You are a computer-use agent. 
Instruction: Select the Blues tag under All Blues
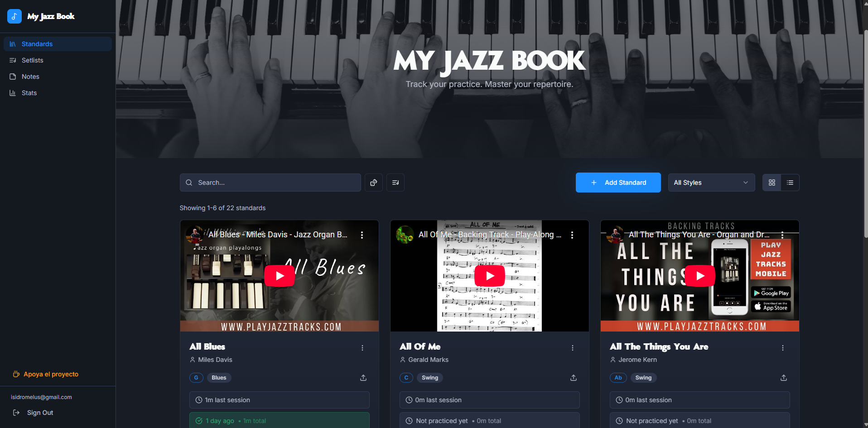pyautogui.click(x=219, y=377)
